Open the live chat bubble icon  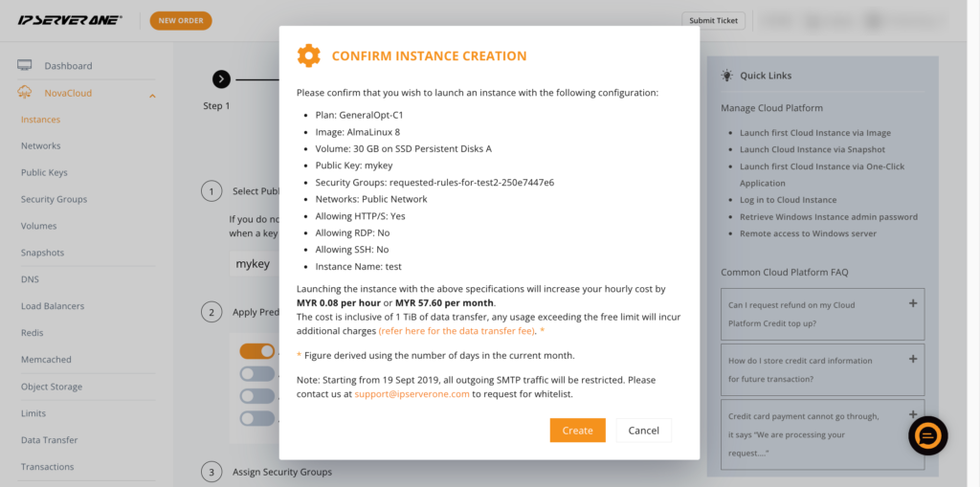[x=928, y=435]
